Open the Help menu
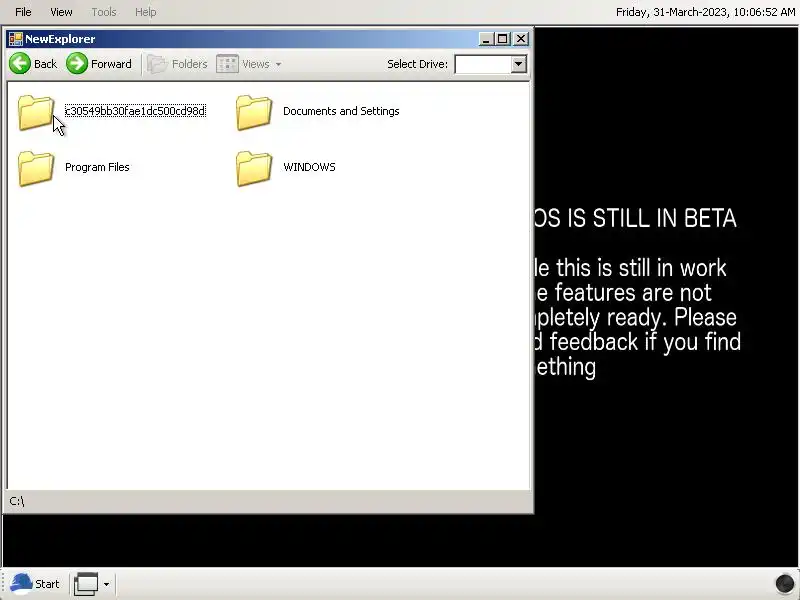 point(145,12)
